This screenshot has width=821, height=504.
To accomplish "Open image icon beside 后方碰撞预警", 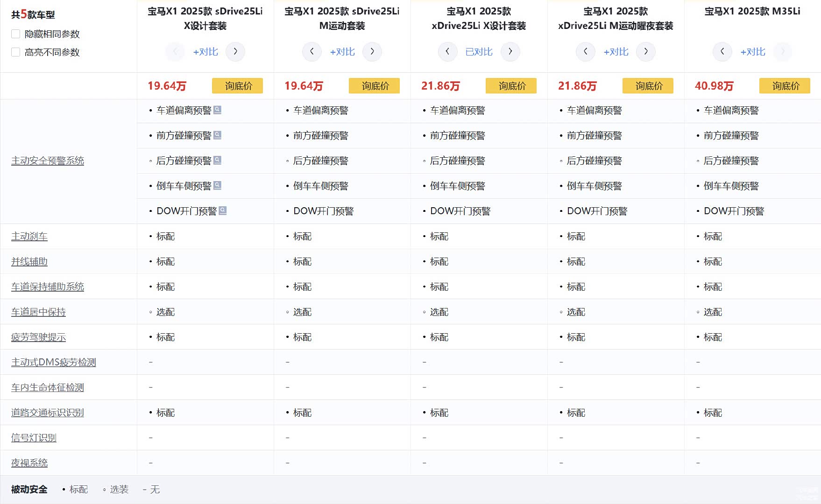I will pyautogui.click(x=217, y=161).
